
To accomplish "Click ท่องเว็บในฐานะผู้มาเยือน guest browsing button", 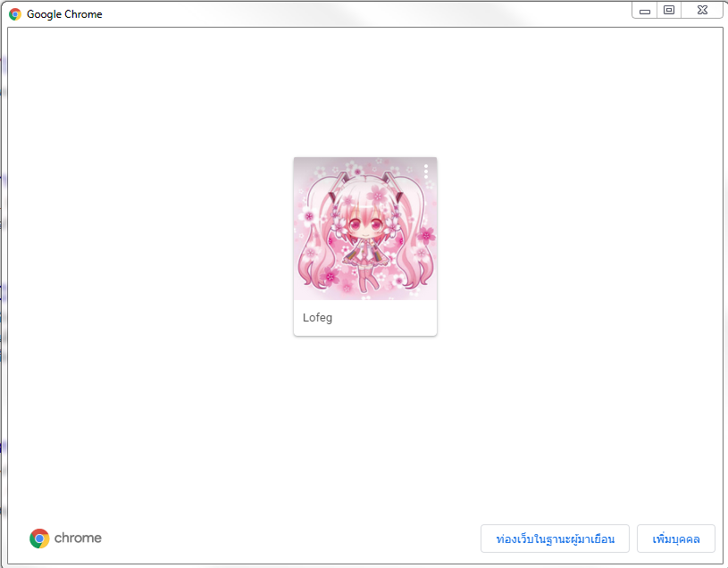I will [555, 539].
